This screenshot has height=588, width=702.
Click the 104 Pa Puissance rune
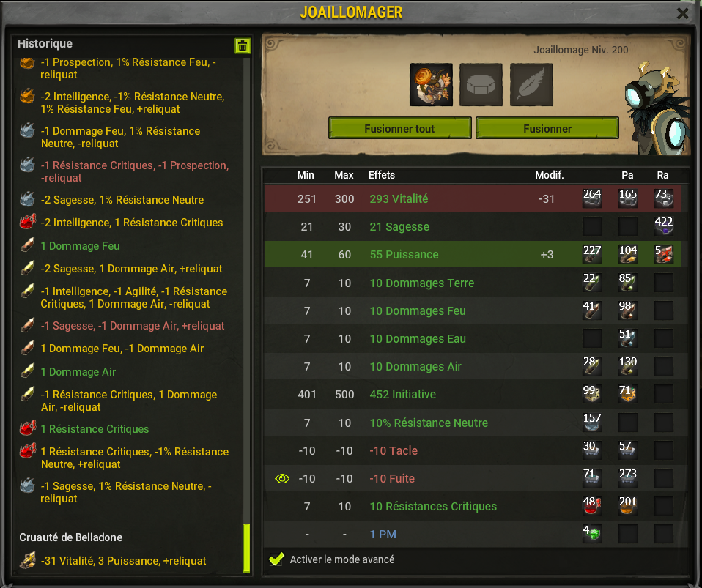628,254
